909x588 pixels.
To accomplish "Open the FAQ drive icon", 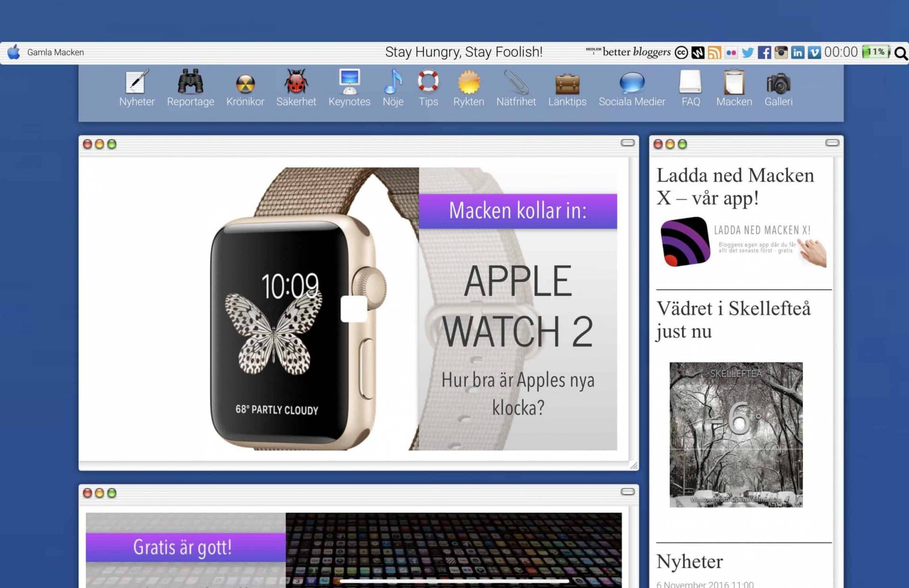I will (690, 81).
